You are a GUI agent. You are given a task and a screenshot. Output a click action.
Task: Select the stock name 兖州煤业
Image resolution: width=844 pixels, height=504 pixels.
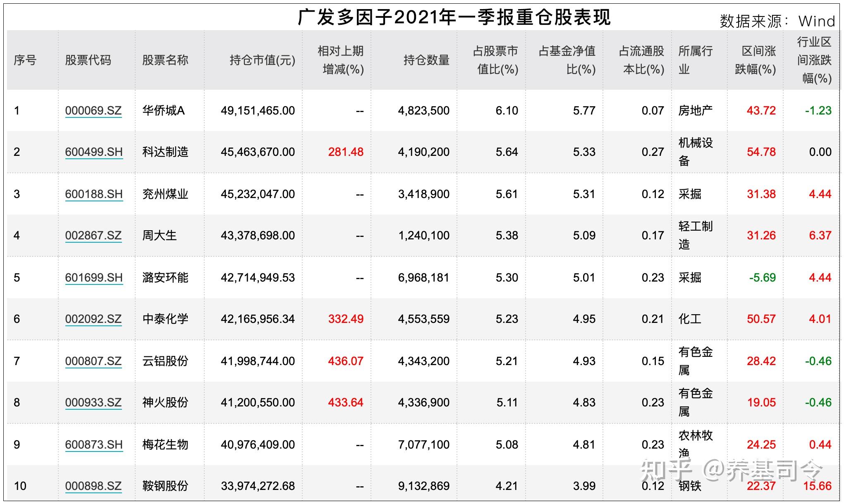point(165,194)
